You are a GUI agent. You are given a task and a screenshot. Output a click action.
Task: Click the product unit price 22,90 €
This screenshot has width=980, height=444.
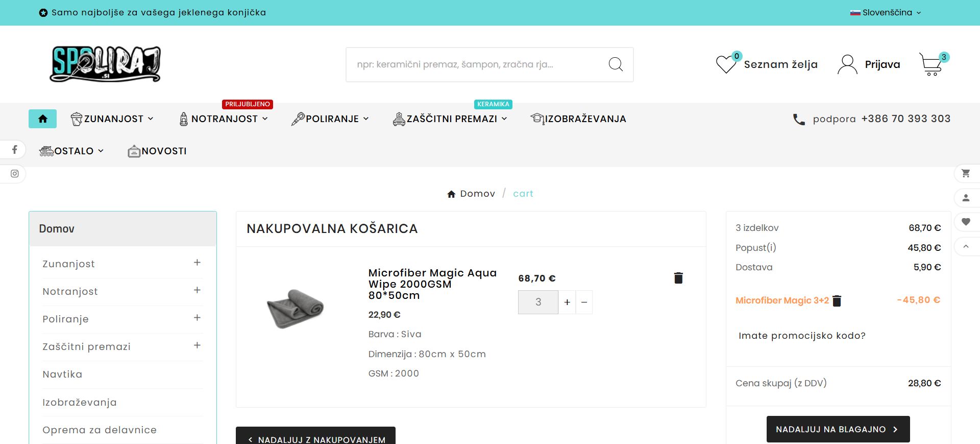click(384, 315)
